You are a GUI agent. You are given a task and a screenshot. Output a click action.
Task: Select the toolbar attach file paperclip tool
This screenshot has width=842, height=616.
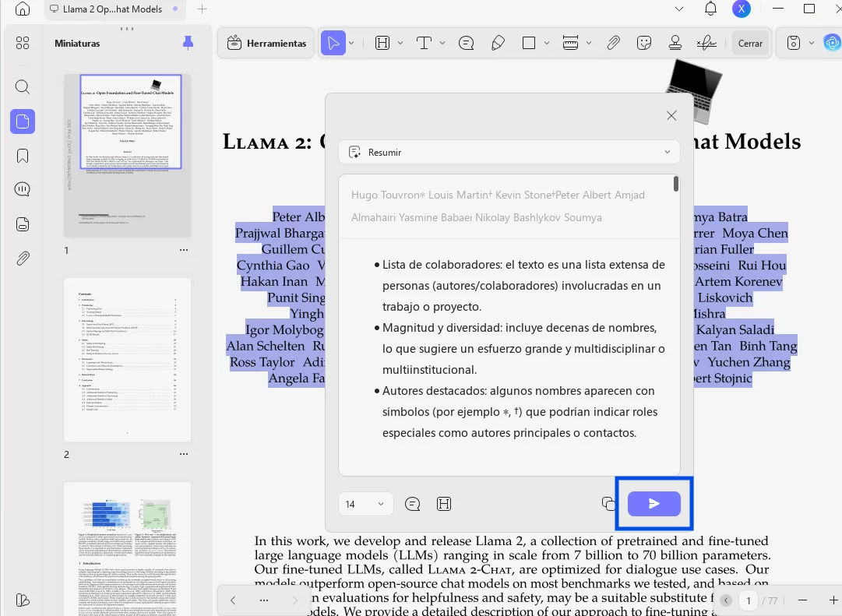(x=613, y=43)
